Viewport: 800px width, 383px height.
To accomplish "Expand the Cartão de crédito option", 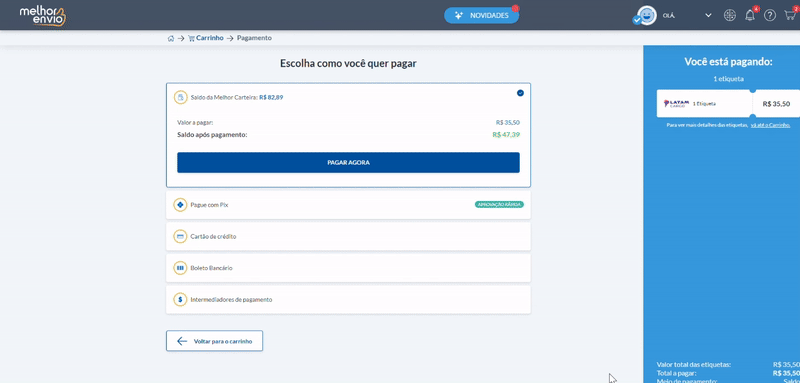I will [348, 237].
